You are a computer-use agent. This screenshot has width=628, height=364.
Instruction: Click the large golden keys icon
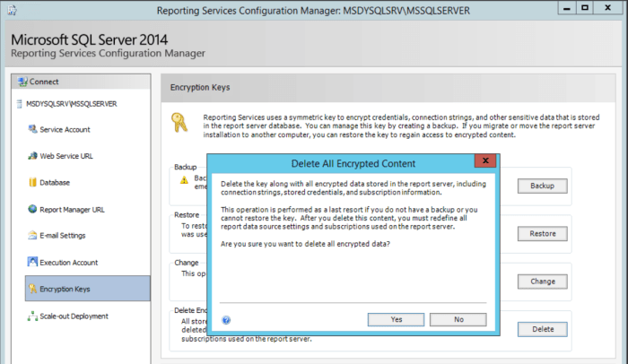click(179, 123)
